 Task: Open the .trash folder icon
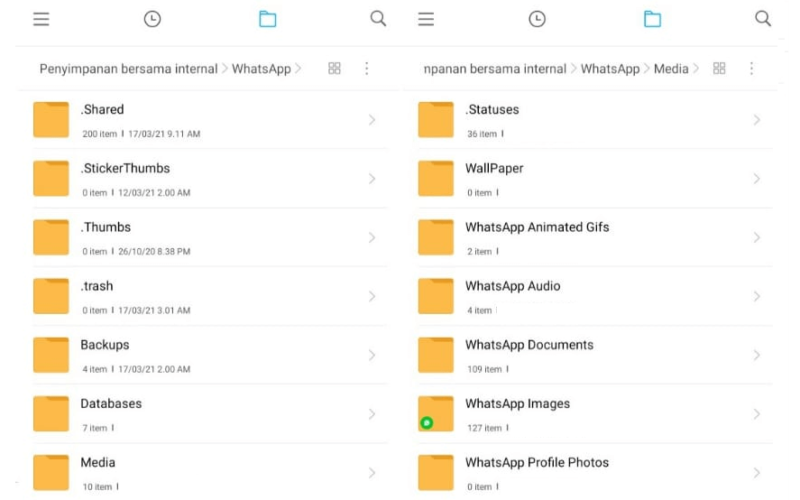(51, 296)
